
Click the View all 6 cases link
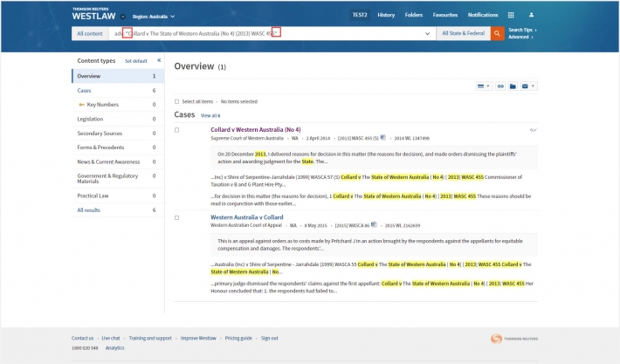click(210, 116)
